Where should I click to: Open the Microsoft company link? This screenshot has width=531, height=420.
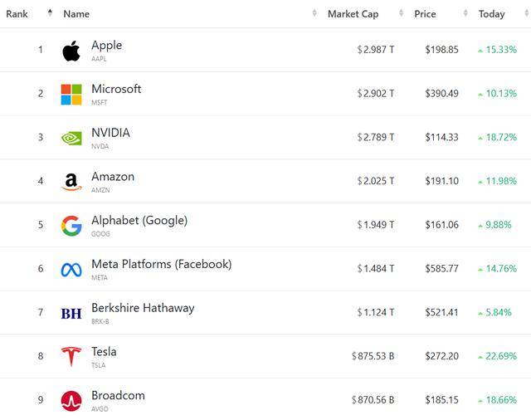click(116, 89)
